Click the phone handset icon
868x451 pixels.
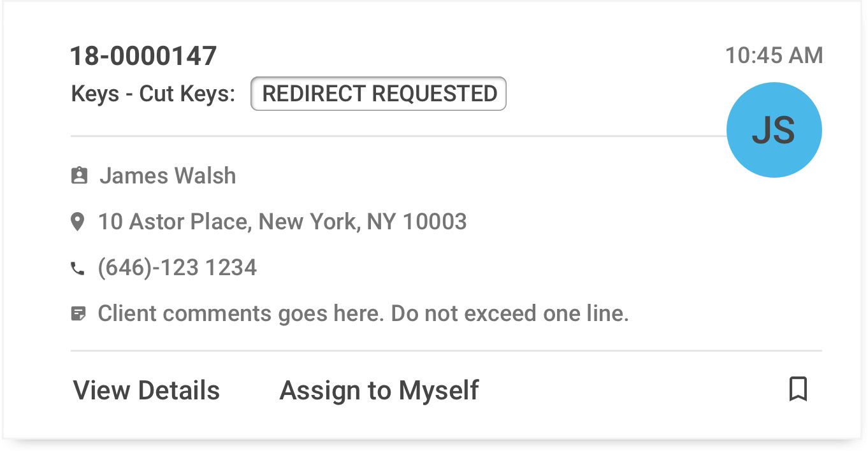click(77, 269)
